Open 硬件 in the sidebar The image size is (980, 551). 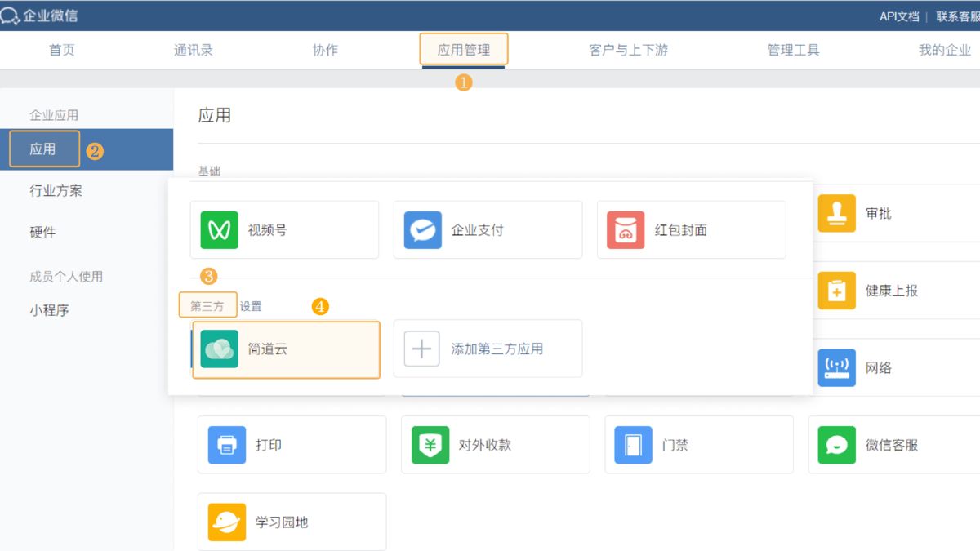(42, 233)
